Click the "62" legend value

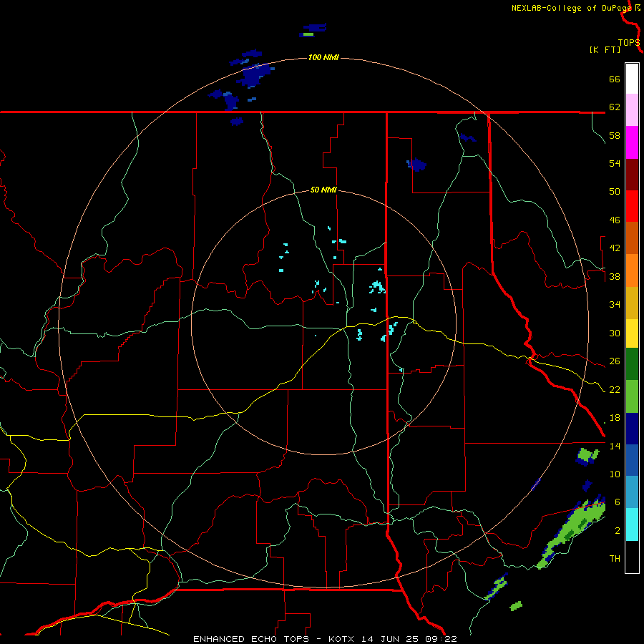tap(615, 107)
